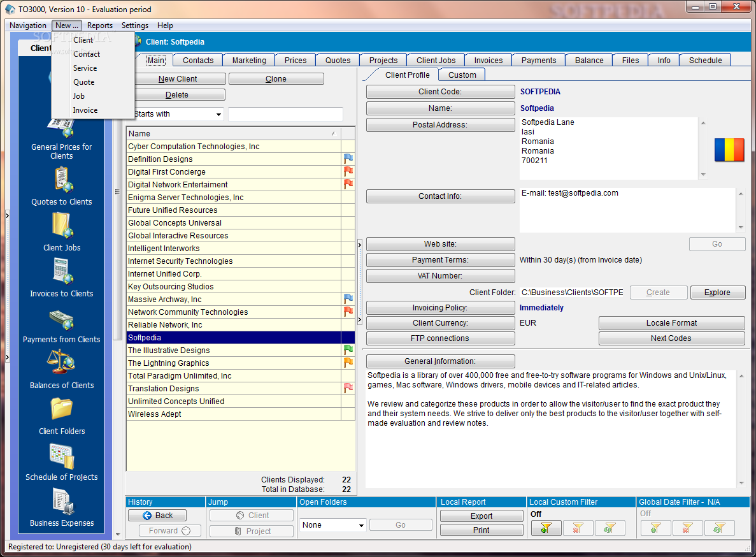756x557 pixels.
Task: Open Balances of Clients scales icon
Action: click(x=61, y=362)
